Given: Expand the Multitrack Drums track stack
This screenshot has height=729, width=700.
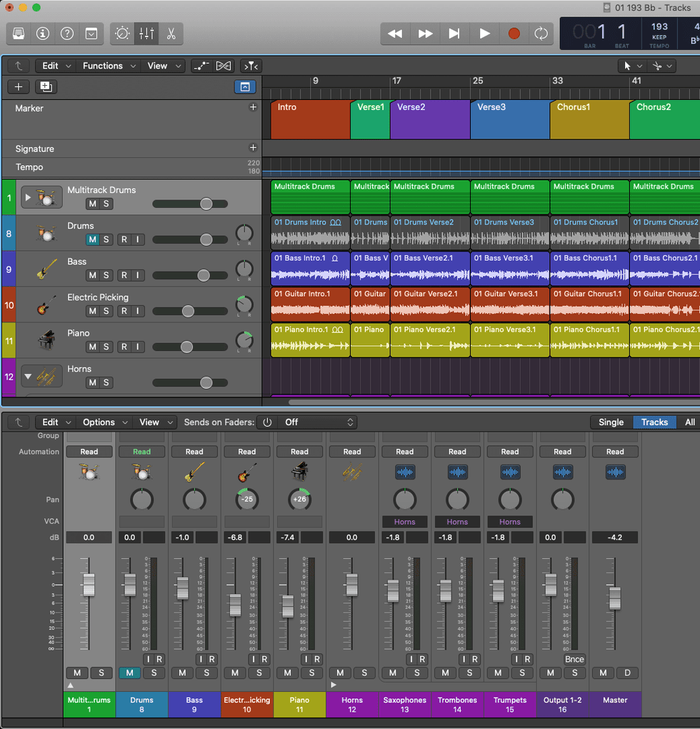Looking at the screenshot, I should coord(29,197).
